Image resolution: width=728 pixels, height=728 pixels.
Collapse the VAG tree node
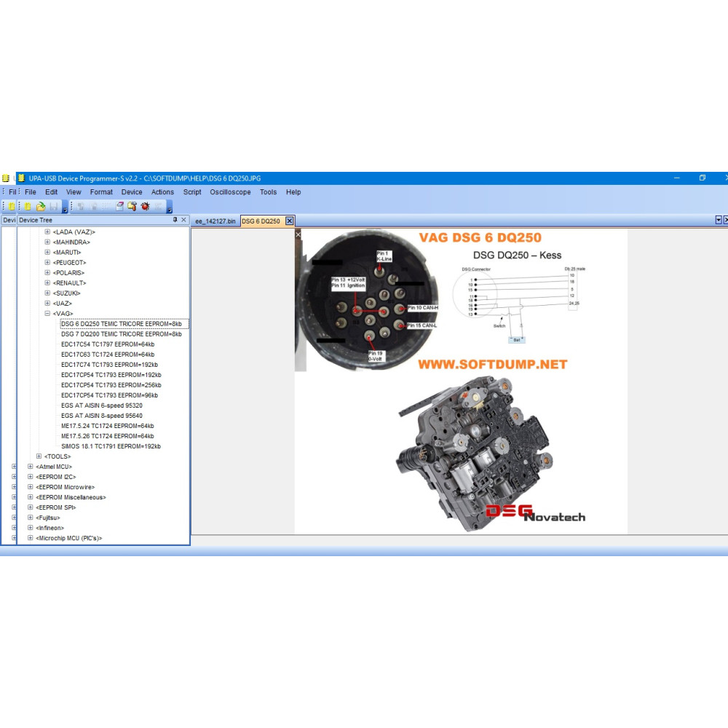pyautogui.click(x=47, y=313)
